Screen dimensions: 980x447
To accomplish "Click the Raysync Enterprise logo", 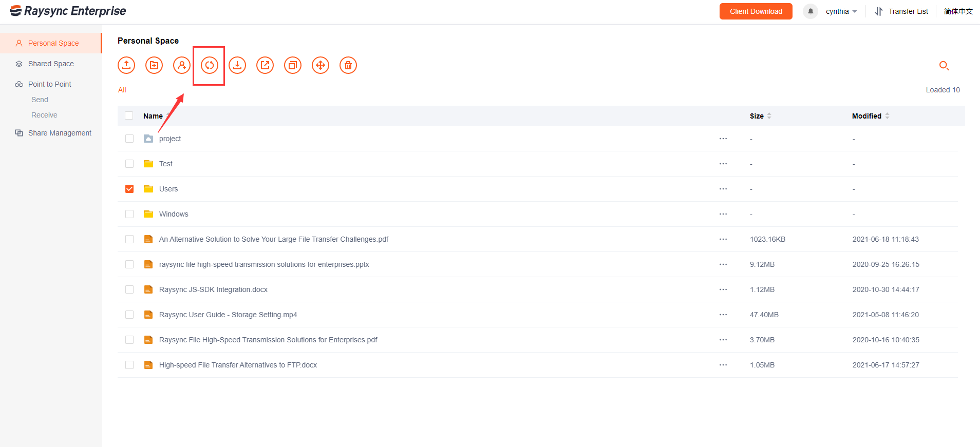I will pos(68,11).
